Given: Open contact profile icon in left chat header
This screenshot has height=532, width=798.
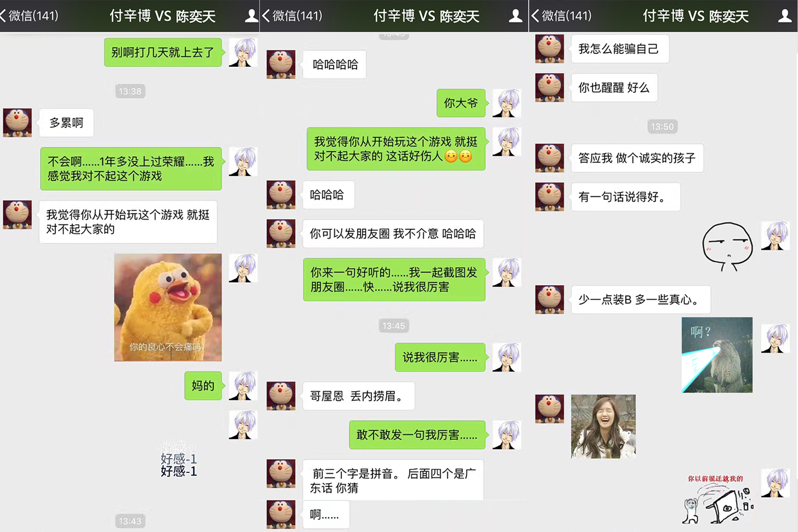Looking at the screenshot, I should click(x=251, y=16).
